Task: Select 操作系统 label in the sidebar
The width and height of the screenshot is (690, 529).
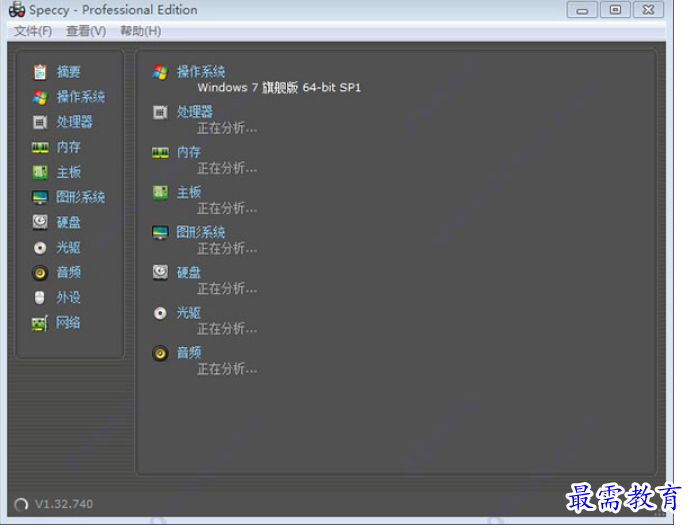Action: click(81, 97)
